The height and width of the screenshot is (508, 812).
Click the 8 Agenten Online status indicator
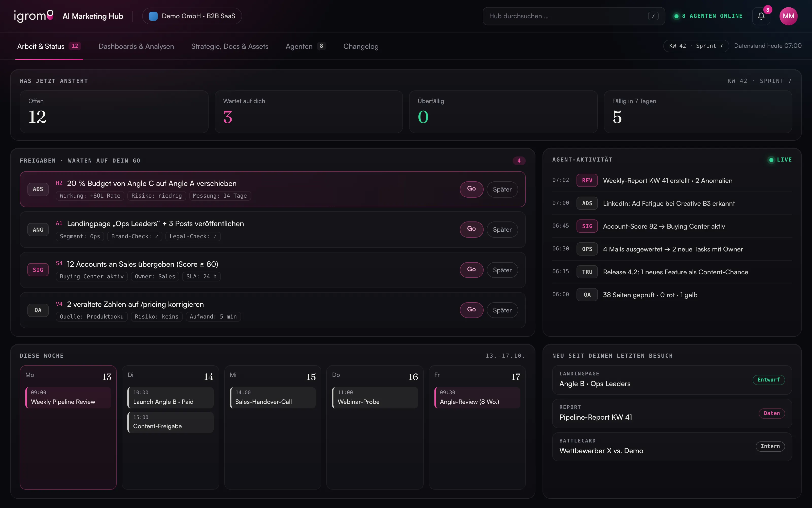pos(708,16)
